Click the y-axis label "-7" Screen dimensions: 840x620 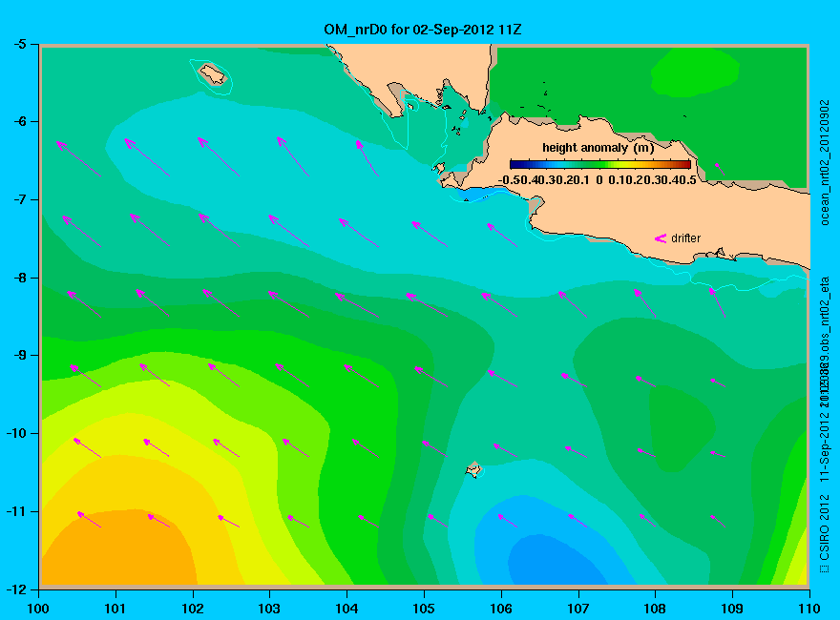[x=19, y=199]
